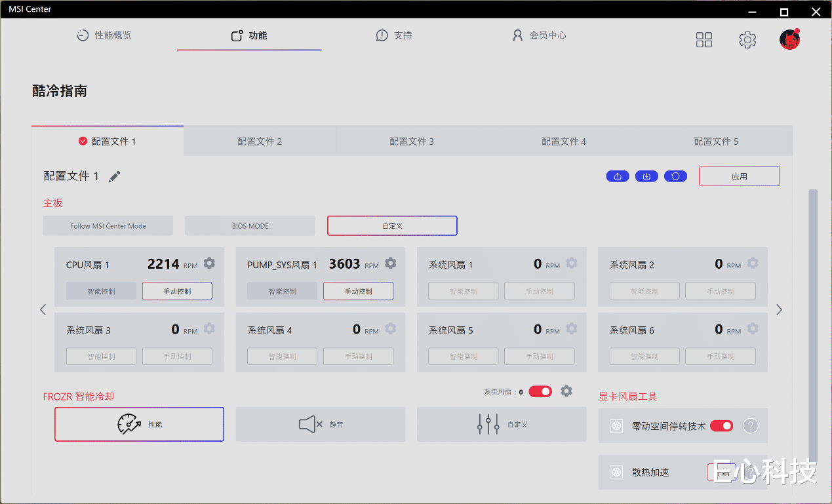
Task: Select FROZR 静音 mode
Action: [321, 424]
